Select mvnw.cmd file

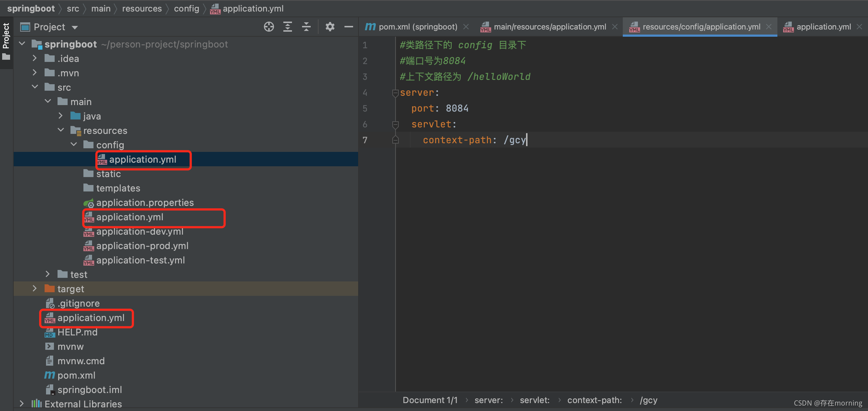coord(81,361)
